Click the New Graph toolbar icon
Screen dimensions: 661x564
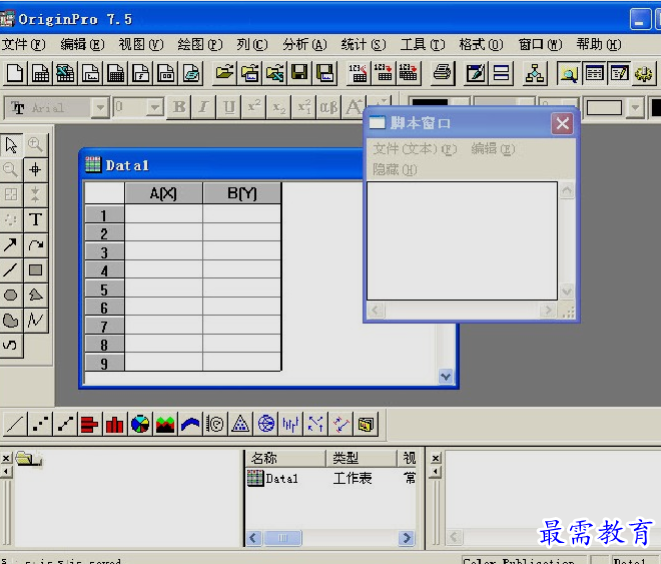click(91, 73)
